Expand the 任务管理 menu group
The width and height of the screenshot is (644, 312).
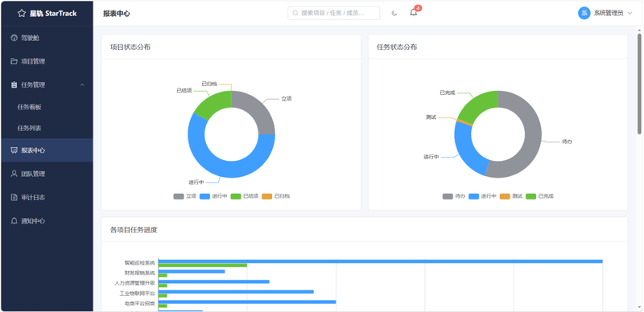coord(47,84)
